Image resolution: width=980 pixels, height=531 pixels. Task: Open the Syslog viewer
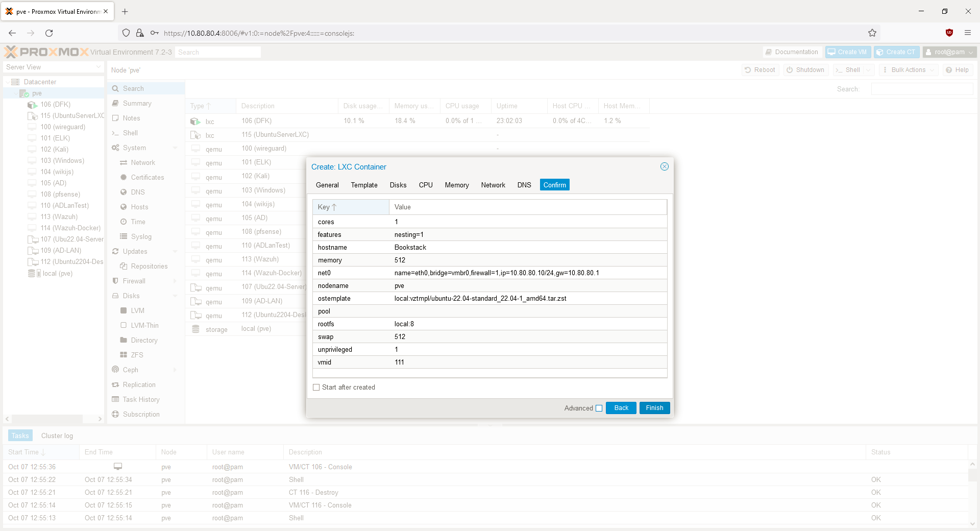pyautogui.click(x=140, y=236)
